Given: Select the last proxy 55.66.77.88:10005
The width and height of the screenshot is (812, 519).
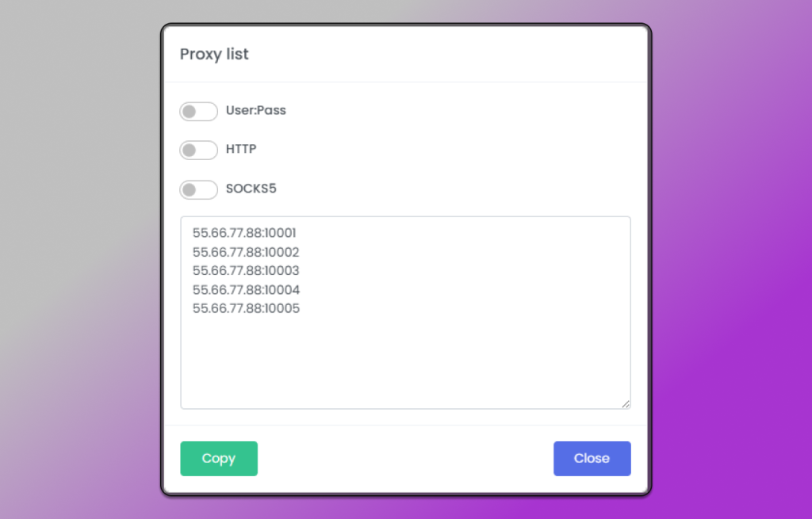Looking at the screenshot, I should [x=244, y=308].
